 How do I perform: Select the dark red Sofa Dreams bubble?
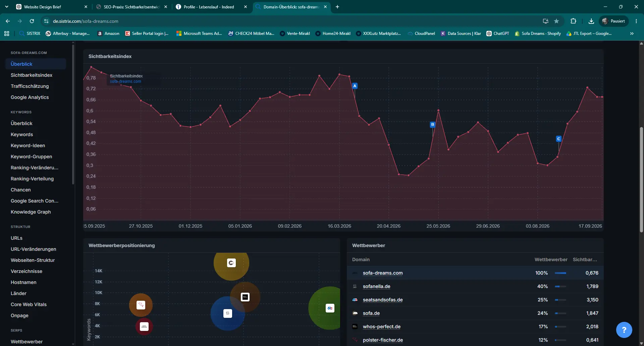144,327
